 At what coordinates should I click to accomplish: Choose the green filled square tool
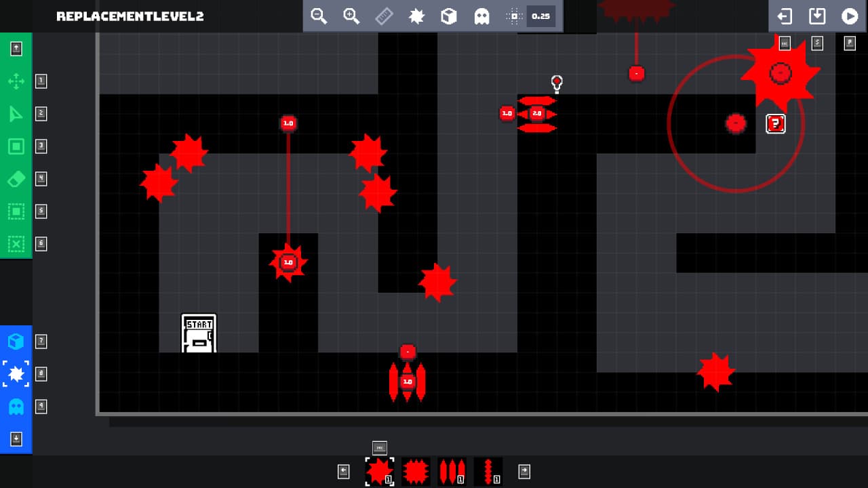16,146
